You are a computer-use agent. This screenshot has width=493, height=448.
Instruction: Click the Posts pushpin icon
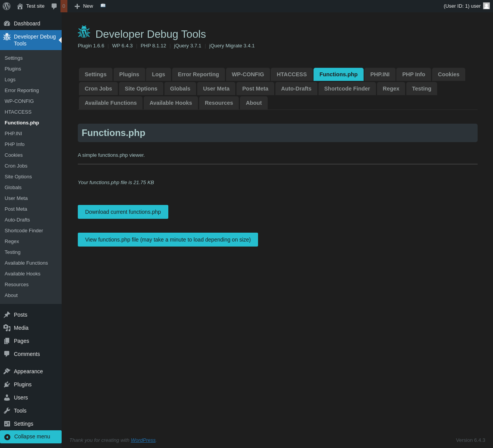(x=7, y=315)
